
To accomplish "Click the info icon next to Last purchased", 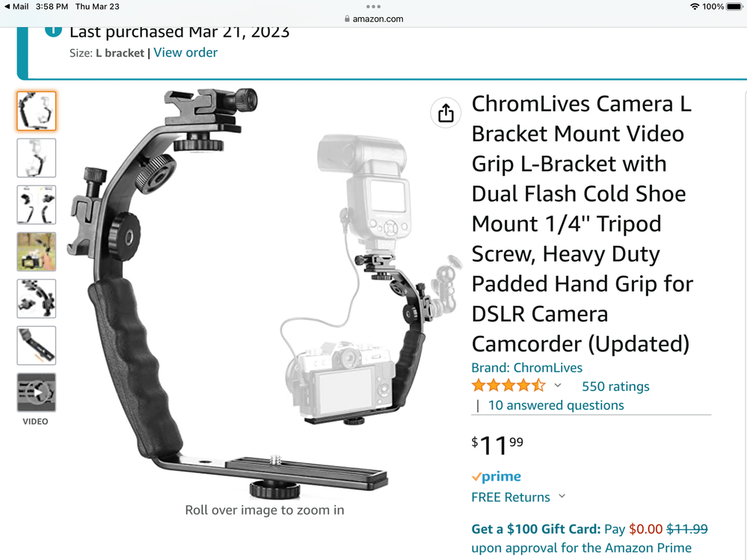I will click(x=53, y=30).
